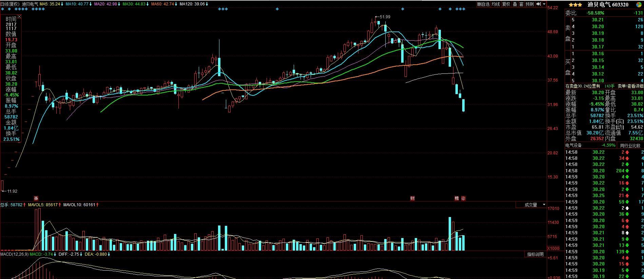Click the 查看详细 link in order book

point(635,86)
